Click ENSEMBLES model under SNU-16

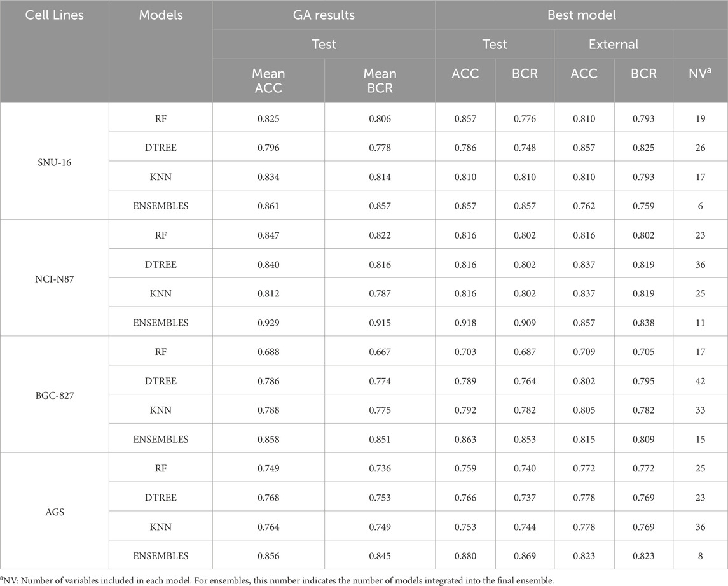click(160, 206)
